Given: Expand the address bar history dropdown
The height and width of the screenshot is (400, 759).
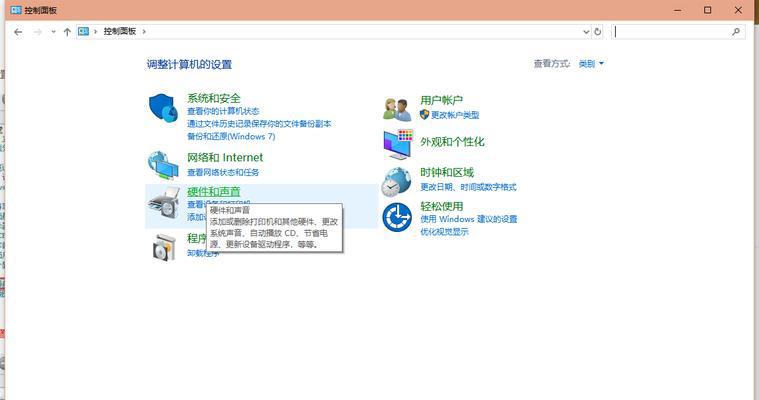Looking at the screenshot, I should point(586,32).
